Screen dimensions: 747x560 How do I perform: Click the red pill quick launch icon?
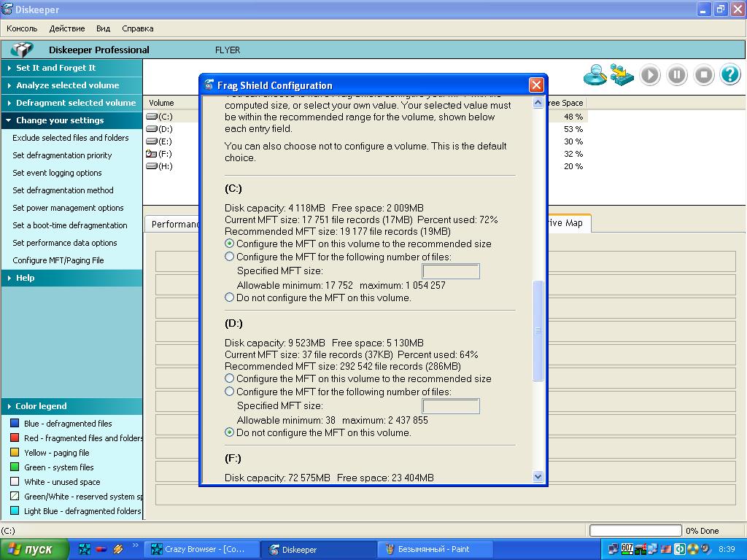pyautogui.click(x=101, y=549)
